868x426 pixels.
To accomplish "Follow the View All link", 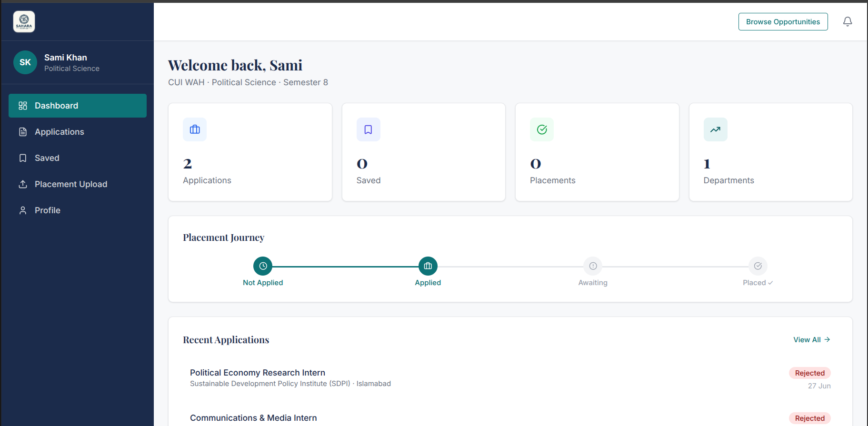I will point(812,340).
